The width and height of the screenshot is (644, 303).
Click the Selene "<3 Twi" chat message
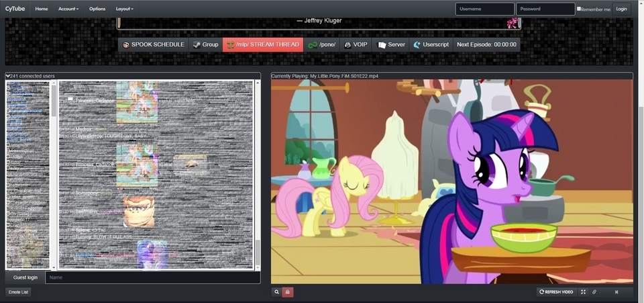pyautogui.click(x=98, y=230)
